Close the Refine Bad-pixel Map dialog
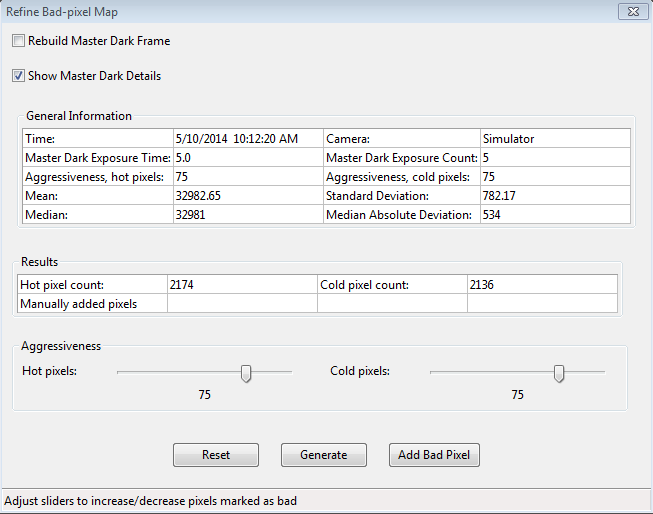 pyautogui.click(x=630, y=11)
